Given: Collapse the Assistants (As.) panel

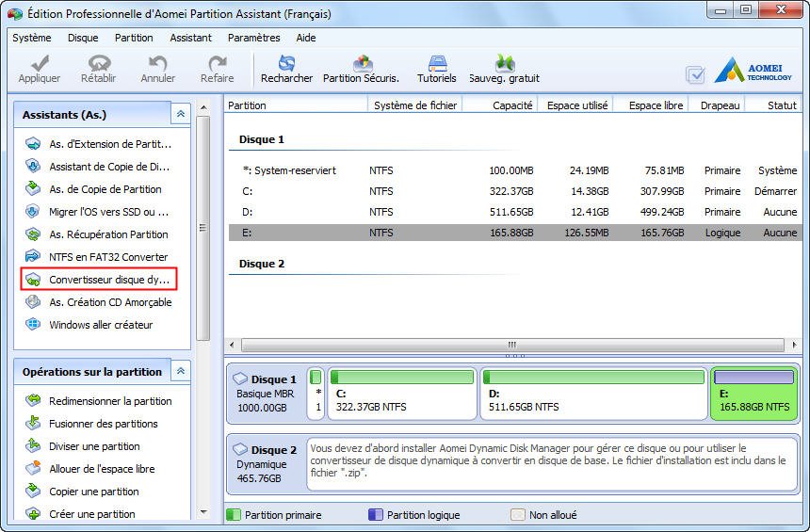Looking at the screenshot, I should tap(180, 114).
